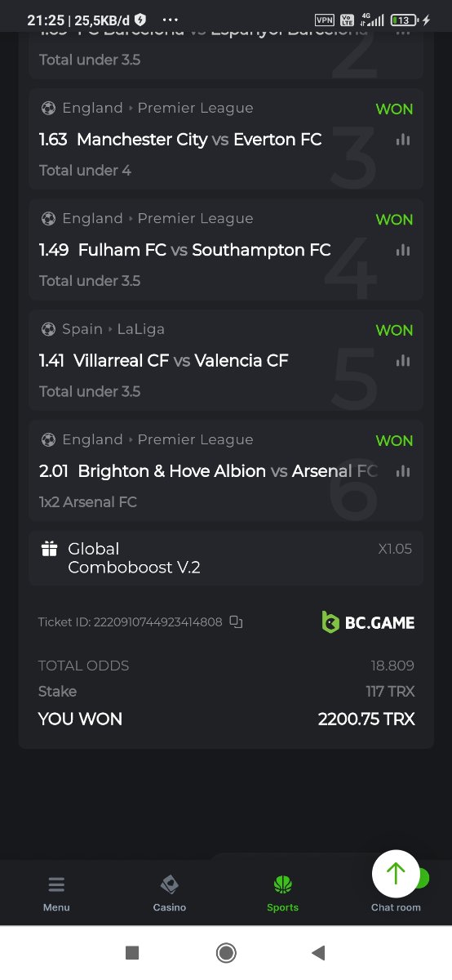This screenshot has width=452, height=980.
Task: Open stats icon for Brighton vs Arsenal
Action: pyautogui.click(x=402, y=471)
